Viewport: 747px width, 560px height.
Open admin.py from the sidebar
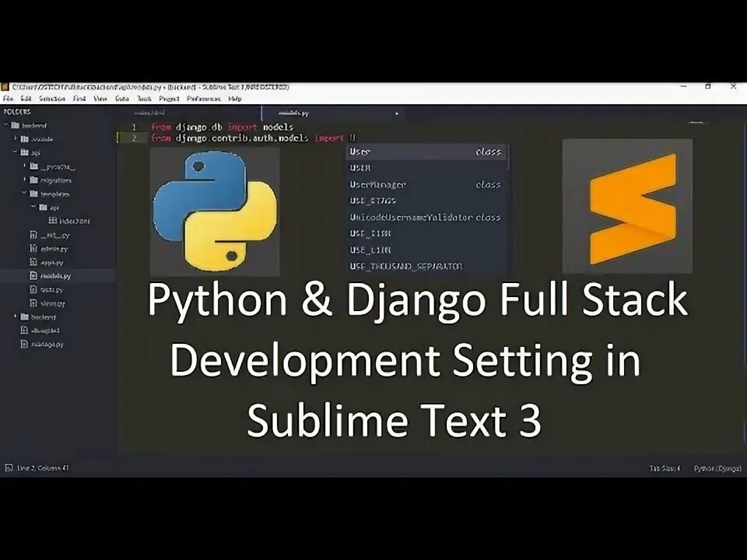click(54, 249)
